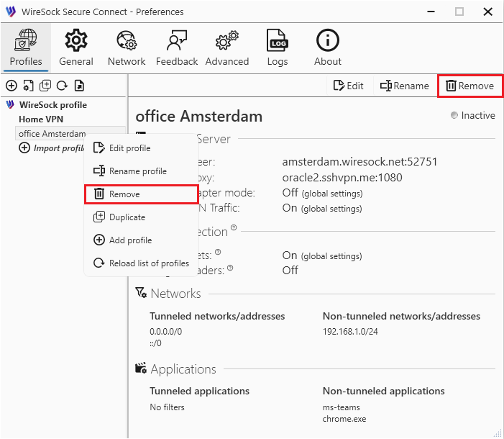The height and width of the screenshot is (439, 504).
Task: Click the export profile icon in sidebar toolbar
Action: (x=79, y=86)
